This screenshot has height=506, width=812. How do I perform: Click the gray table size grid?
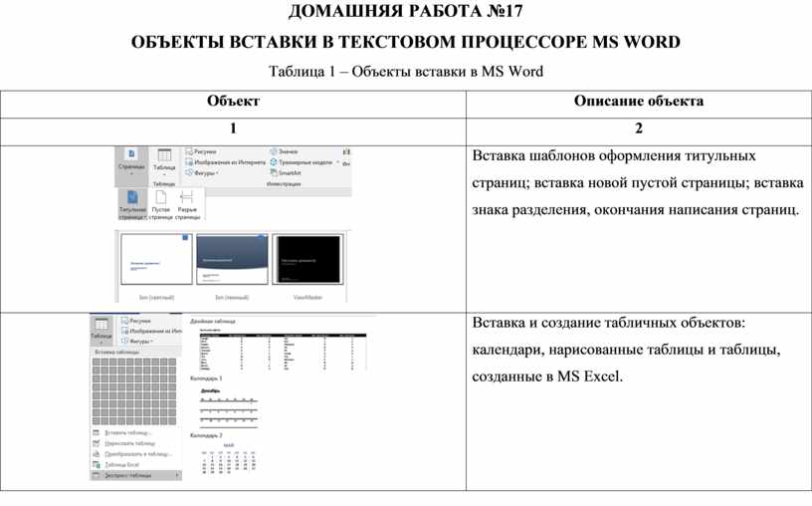pos(134,391)
